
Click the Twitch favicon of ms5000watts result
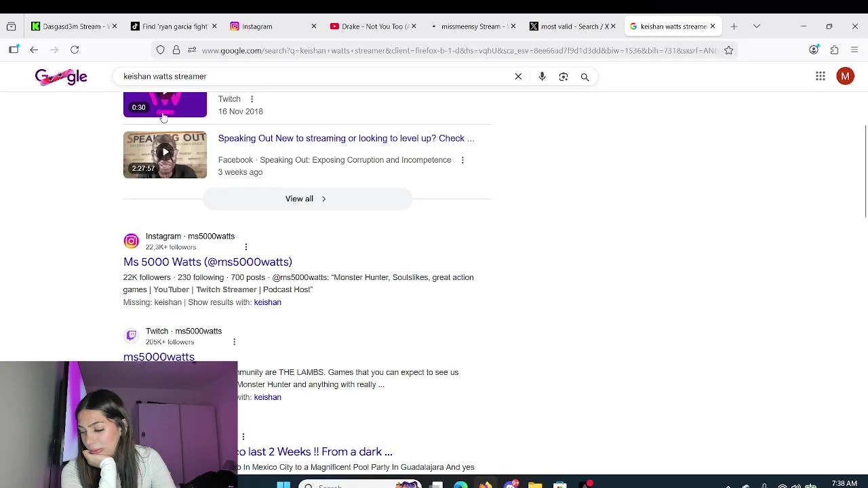coord(131,336)
